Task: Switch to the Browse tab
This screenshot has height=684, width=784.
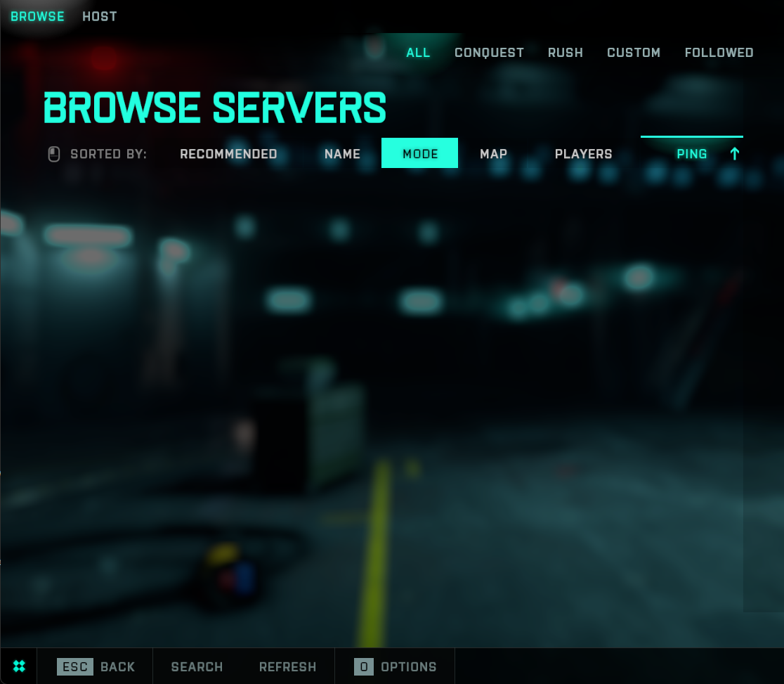Action: click(37, 16)
